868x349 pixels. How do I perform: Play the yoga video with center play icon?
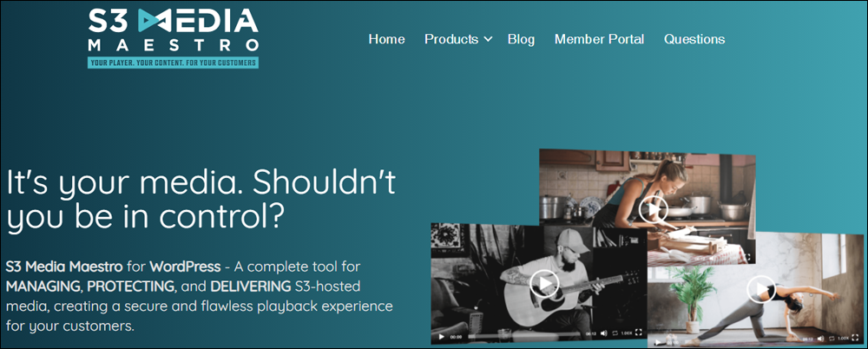761,288
